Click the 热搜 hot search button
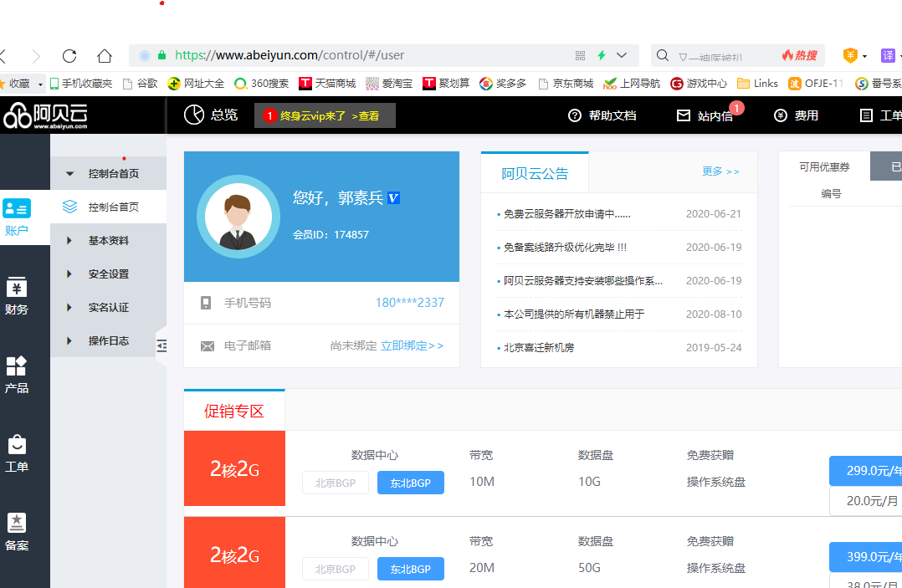Image resolution: width=902 pixels, height=588 pixels. tap(800, 55)
